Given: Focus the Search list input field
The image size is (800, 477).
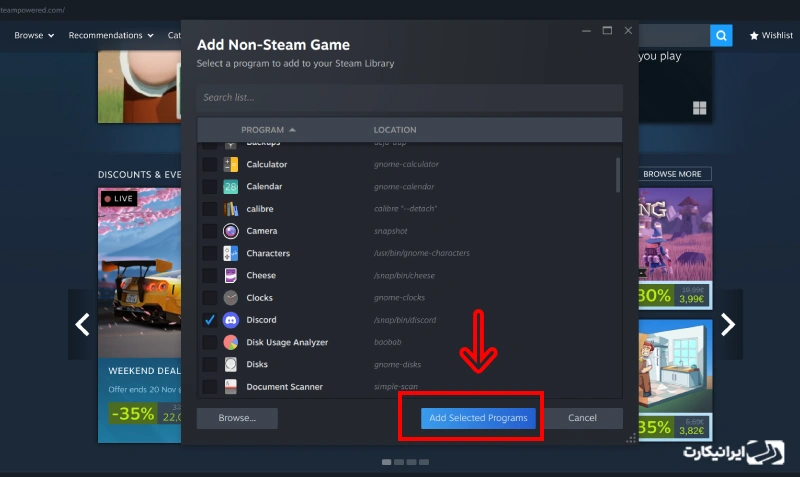Looking at the screenshot, I should click(409, 97).
